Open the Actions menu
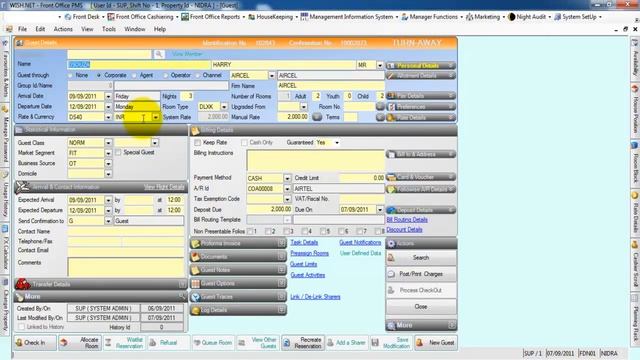The image size is (640, 360). (x=63, y=29)
